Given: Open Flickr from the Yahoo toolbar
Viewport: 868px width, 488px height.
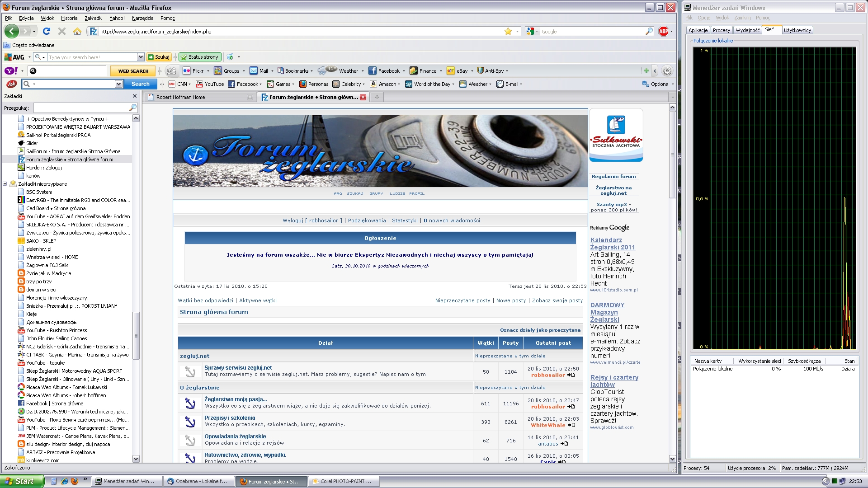Looking at the screenshot, I should (x=193, y=71).
